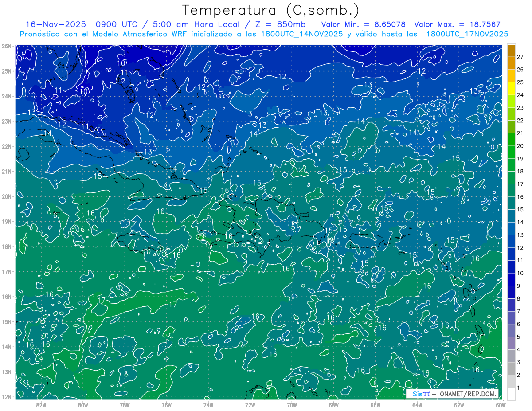
Task: Click the colorbar legend label '9'
Action: pyautogui.click(x=519, y=286)
